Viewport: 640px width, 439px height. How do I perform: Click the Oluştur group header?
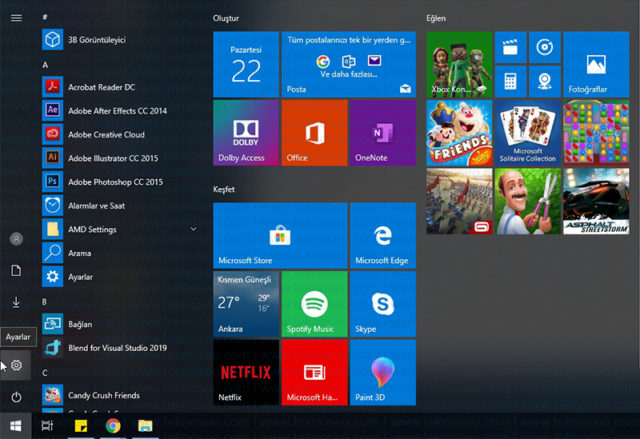(x=226, y=18)
